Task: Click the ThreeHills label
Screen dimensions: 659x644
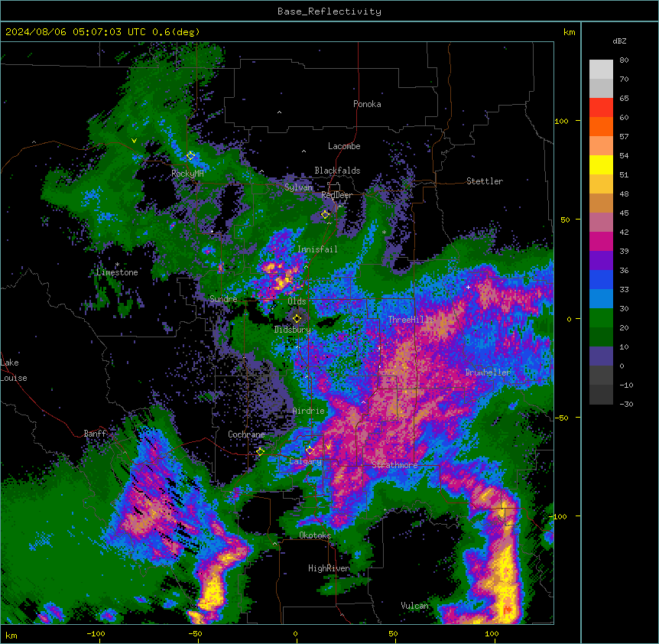Action: click(x=411, y=320)
